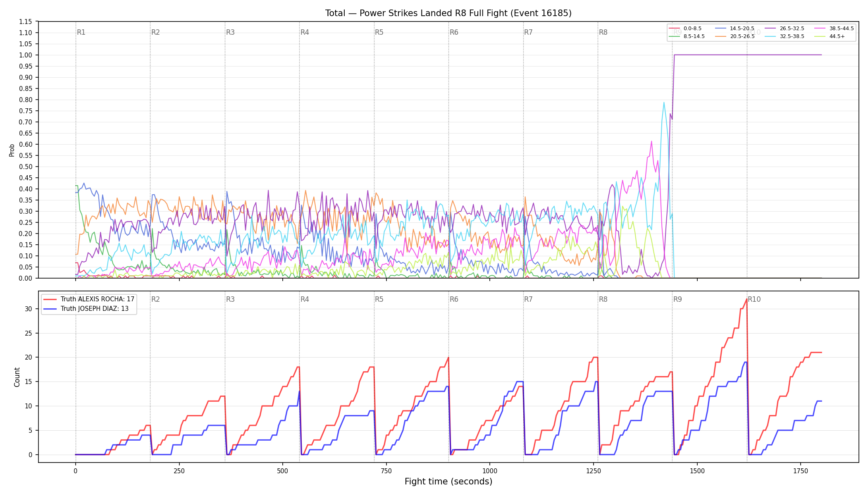Click the R2 round label in the probability chart
Image resolution: width=868 pixels, height=496 pixels.
point(155,32)
